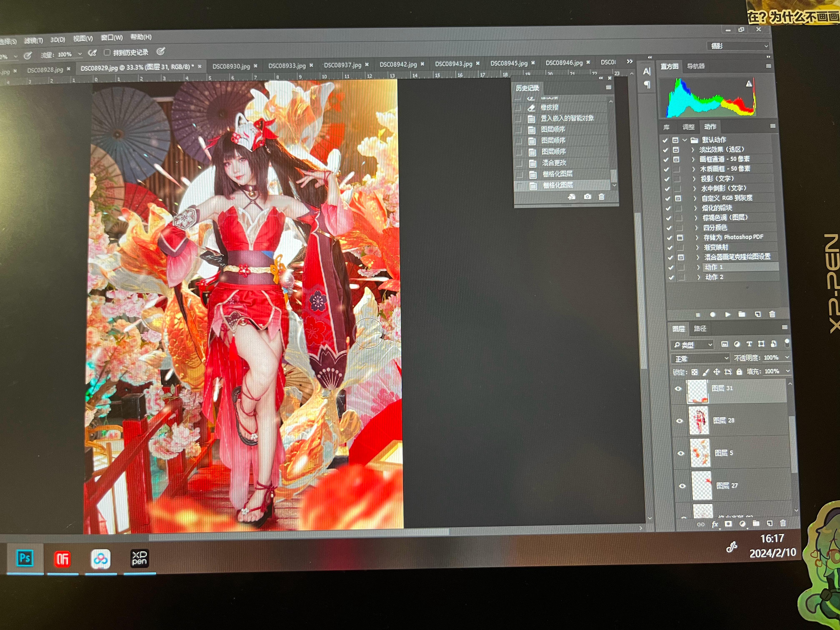This screenshot has height=630, width=840.
Task: Add layer style fx icon
Action: (715, 524)
